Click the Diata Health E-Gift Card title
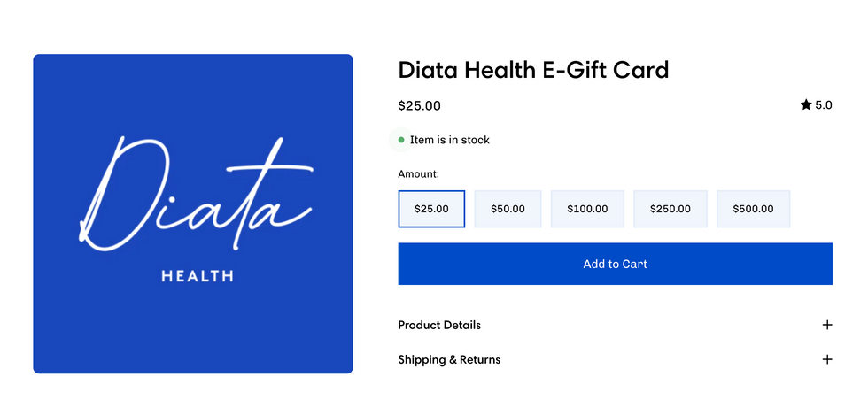This screenshot has height=415, width=868. [533, 70]
